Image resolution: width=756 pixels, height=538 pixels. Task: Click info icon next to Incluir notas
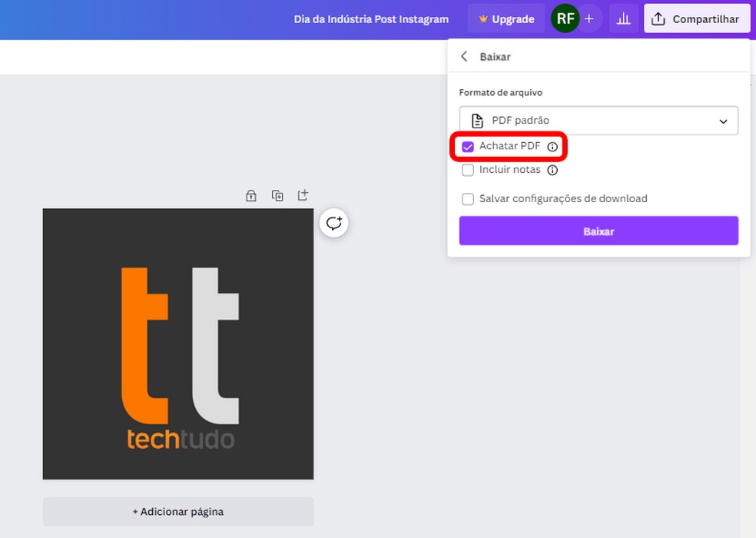(552, 170)
